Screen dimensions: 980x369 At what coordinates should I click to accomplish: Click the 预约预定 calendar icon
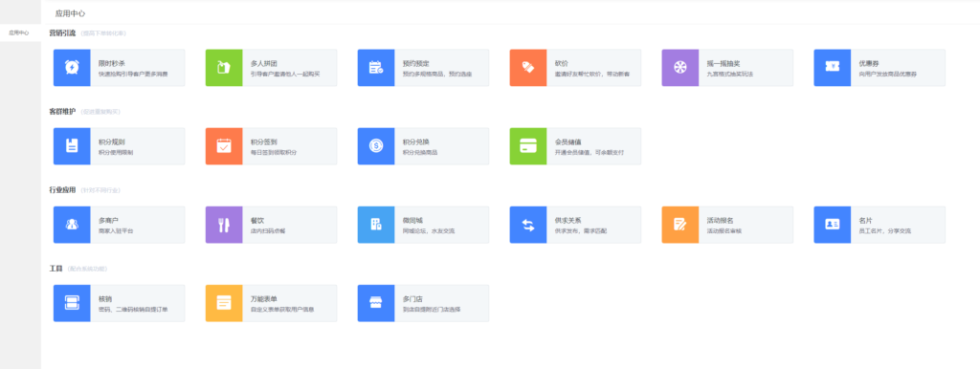click(375, 68)
